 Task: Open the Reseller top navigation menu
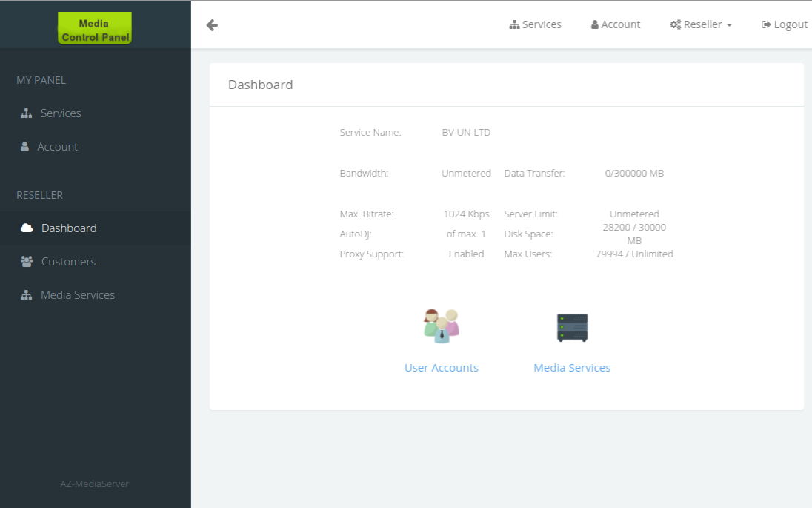(701, 25)
